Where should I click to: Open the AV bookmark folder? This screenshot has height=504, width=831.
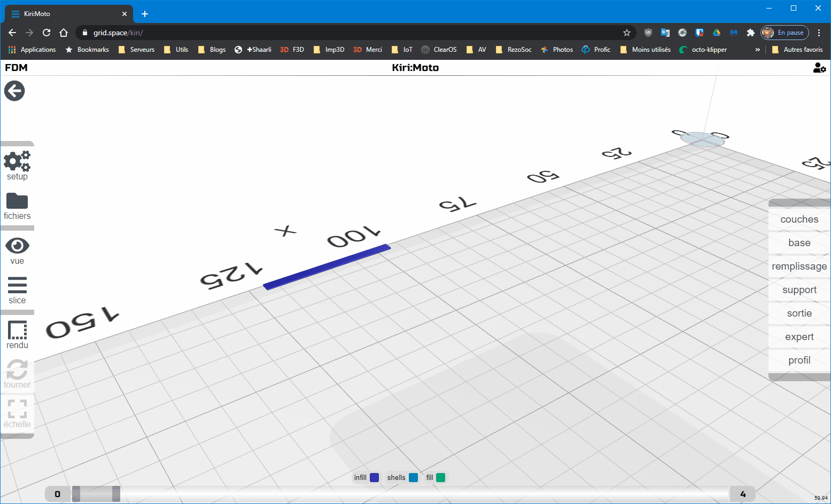point(476,50)
